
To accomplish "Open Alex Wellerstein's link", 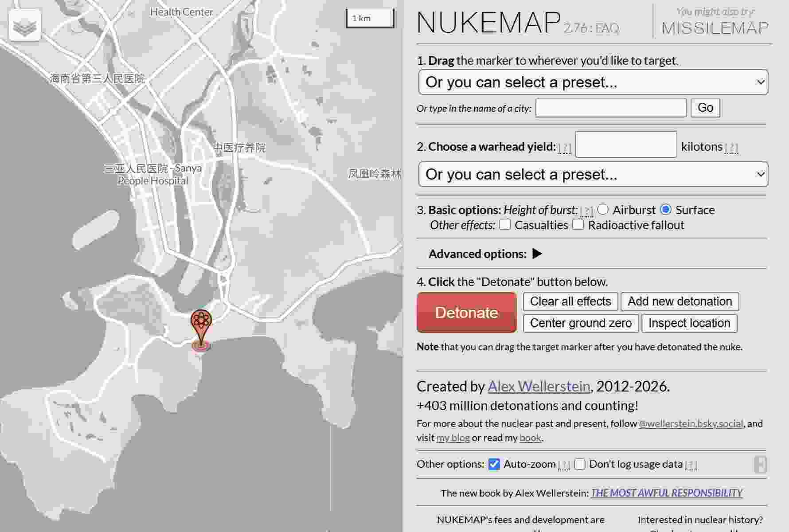I will coord(539,387).
